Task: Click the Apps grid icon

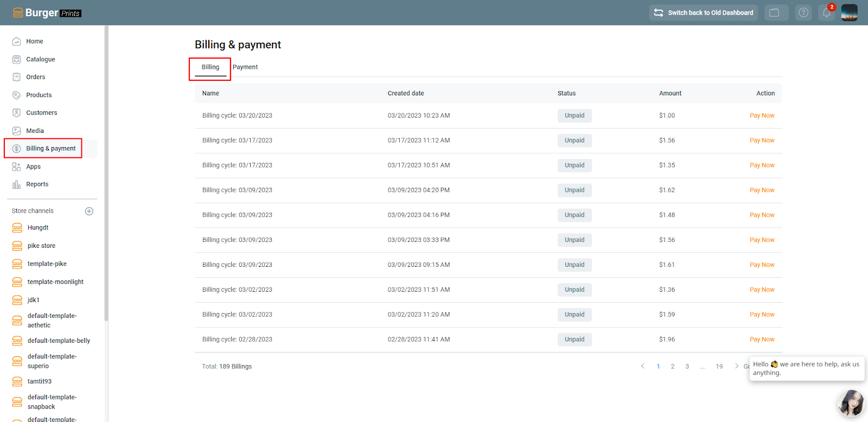Action: tap(17, 167)
